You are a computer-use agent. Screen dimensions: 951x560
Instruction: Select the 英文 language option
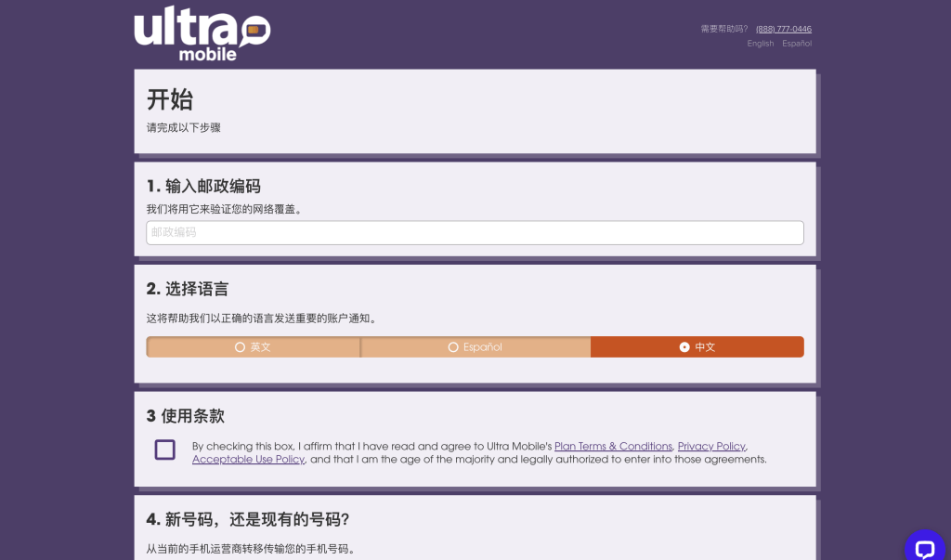click(x=253, y=347)
